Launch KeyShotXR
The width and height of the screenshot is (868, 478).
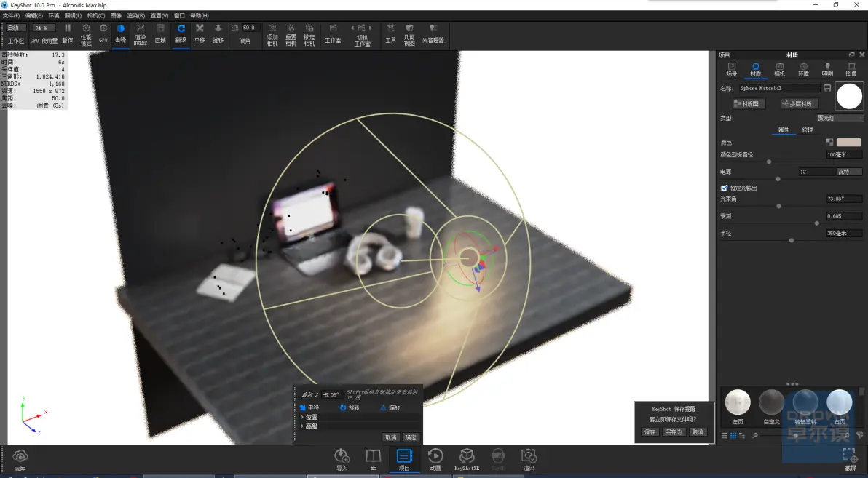coord(467,459)
